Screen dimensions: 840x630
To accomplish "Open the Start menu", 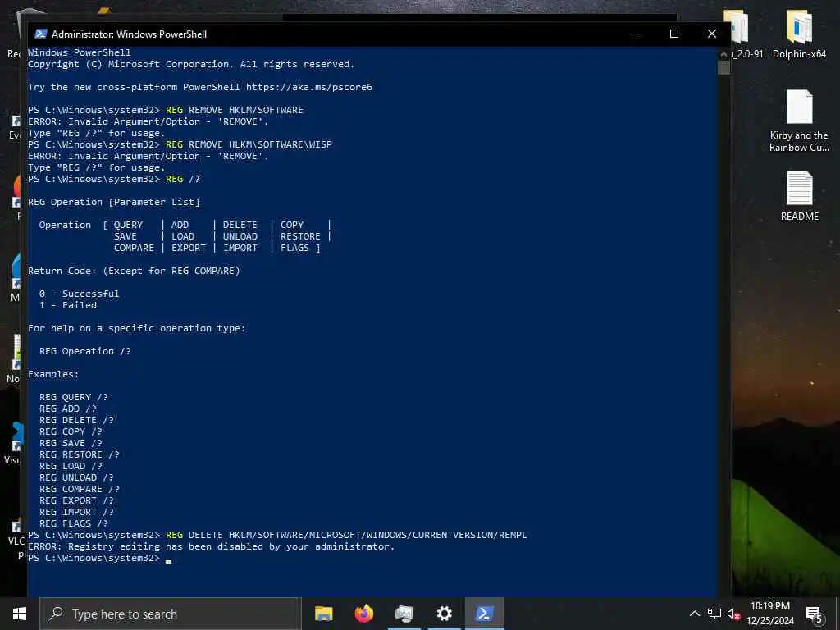I will pyautogui.click(x=20, y=614).
